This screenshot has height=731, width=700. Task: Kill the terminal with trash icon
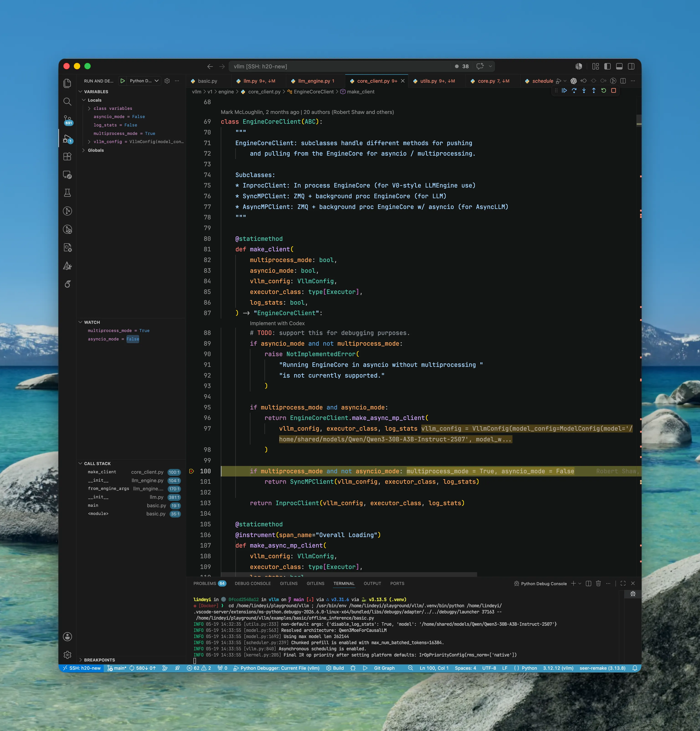[x=598, y=583]
